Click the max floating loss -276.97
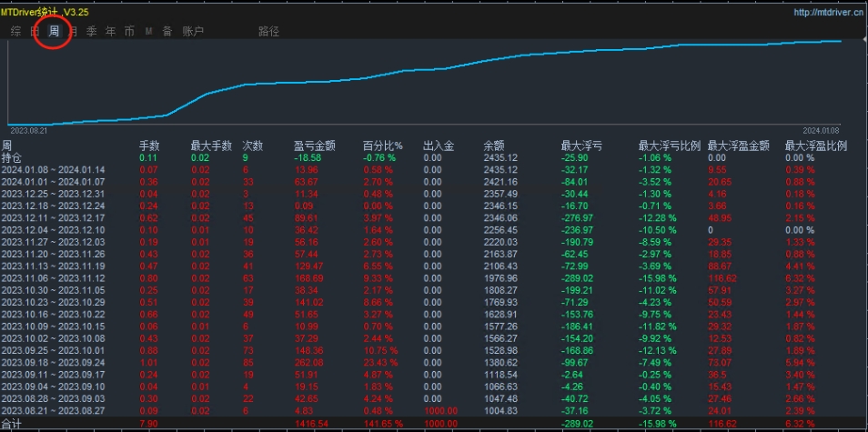Image resolution: width=868 pixels, height=432 pixels. 578,217
